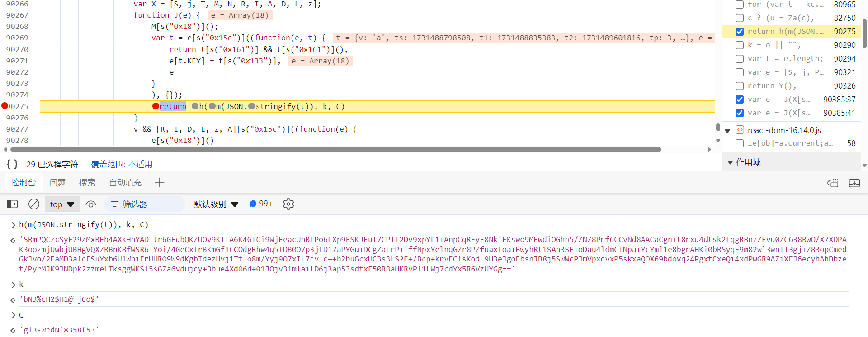
Task: Click code editor scroll down arrow
Action: [718, 141]
